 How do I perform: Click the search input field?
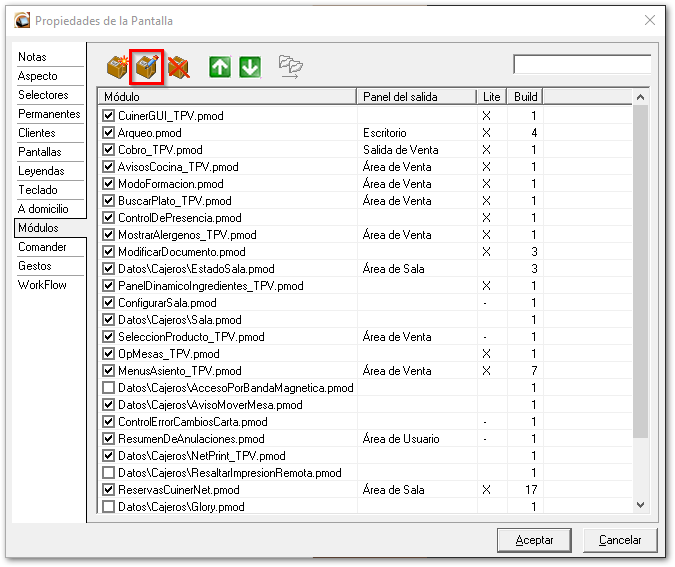[582, 64]
